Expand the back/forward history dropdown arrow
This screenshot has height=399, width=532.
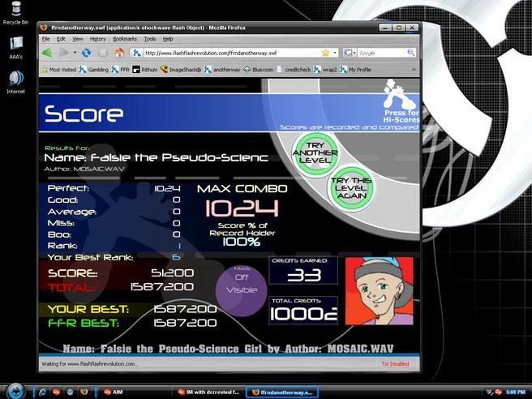[75, 53]
